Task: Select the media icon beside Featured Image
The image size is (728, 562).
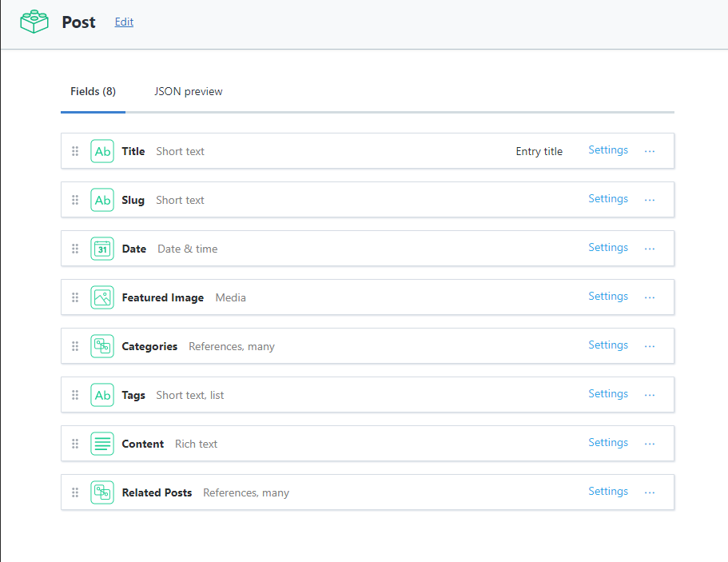Action: [102, 297]
